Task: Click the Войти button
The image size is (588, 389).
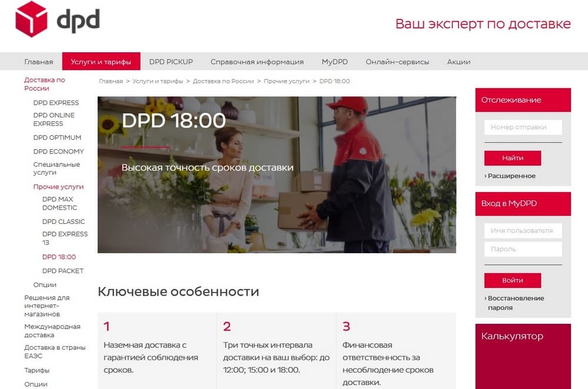Action: [513, 280]
